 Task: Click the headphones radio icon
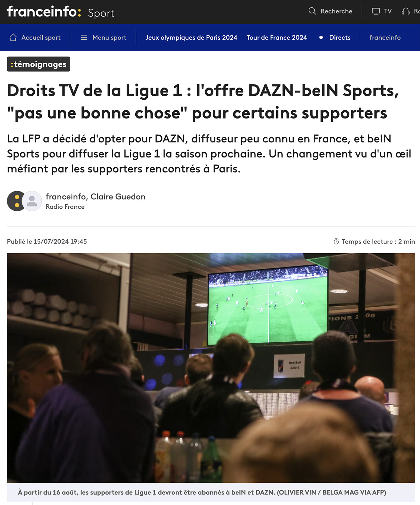[x=406, y=11]
